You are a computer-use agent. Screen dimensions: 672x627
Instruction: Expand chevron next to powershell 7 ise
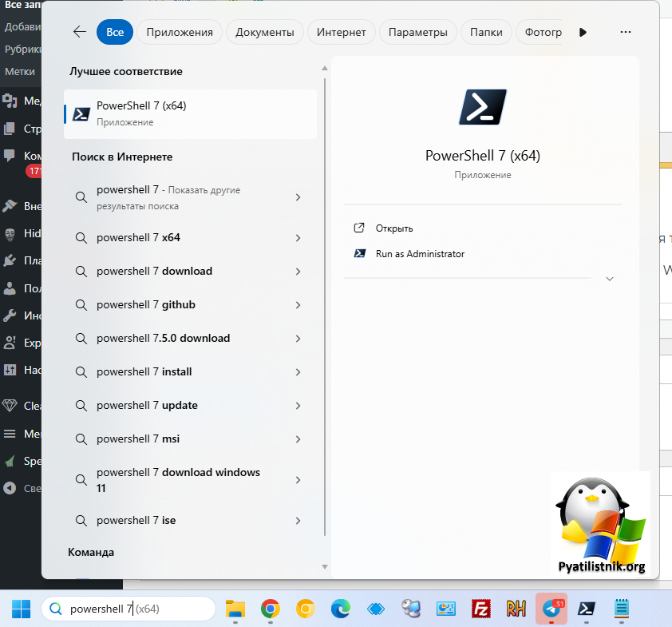[298, 521]
